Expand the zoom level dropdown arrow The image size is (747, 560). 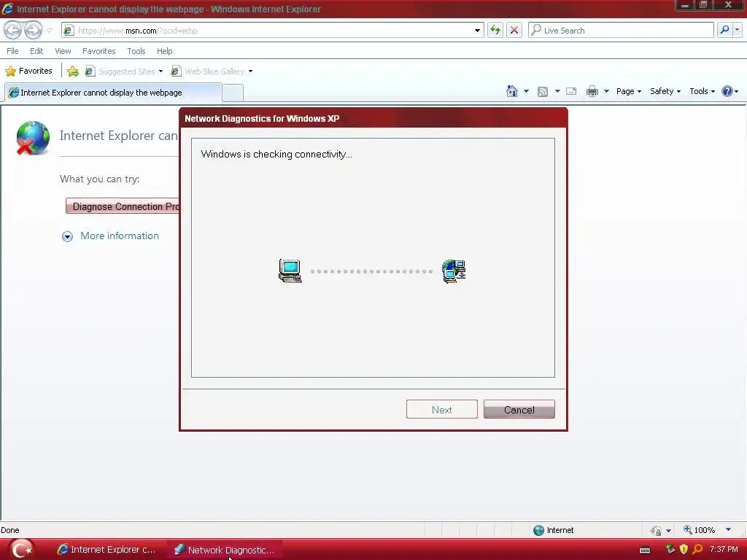point(728,529)
